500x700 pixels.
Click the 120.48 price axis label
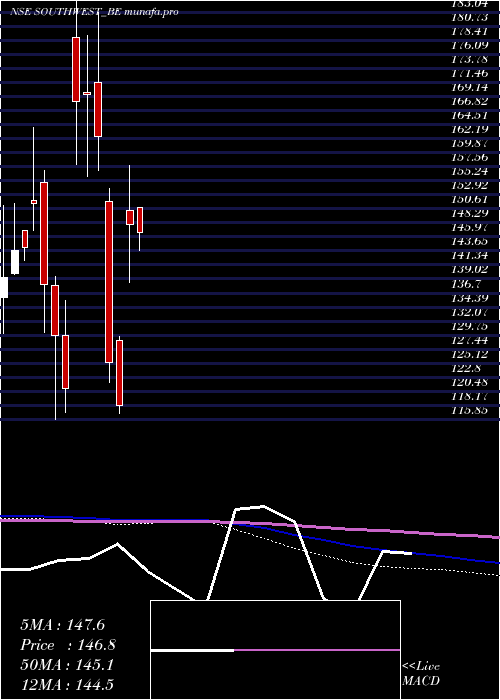tap(471, 382)
